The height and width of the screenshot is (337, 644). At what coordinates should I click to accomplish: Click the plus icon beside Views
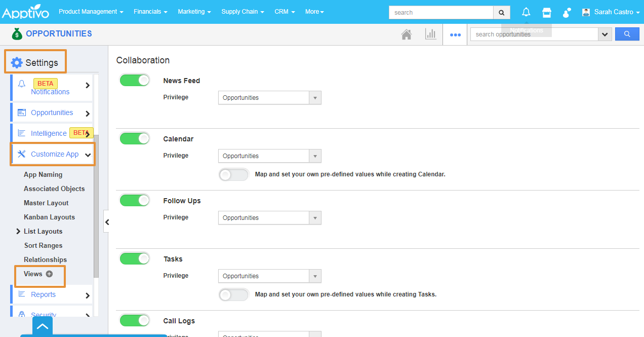point(49,274)
